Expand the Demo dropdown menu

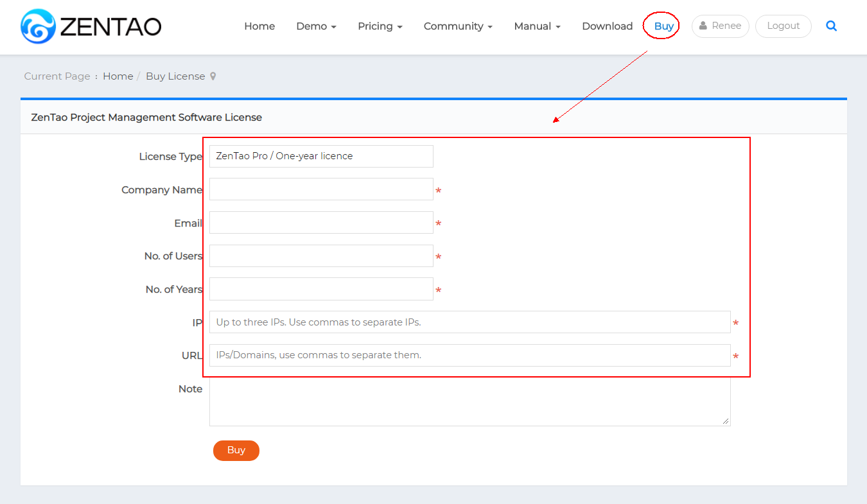click(316, 26)
